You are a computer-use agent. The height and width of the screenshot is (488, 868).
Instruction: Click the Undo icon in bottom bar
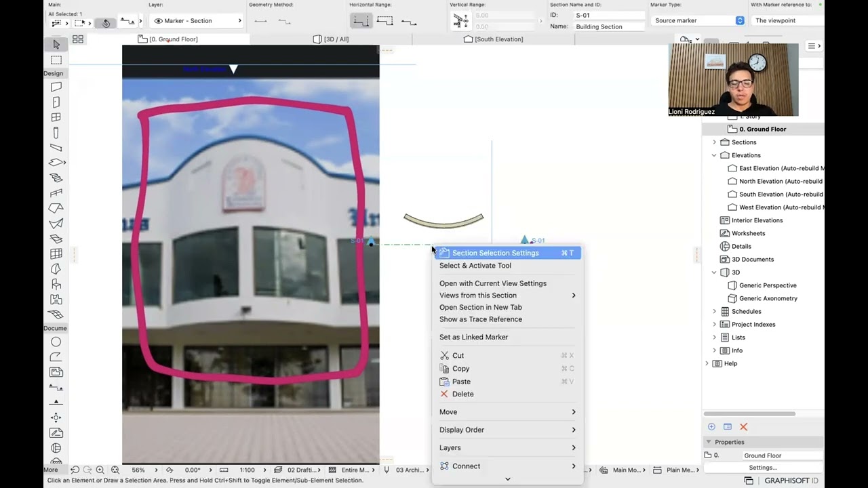coord(75,470)
